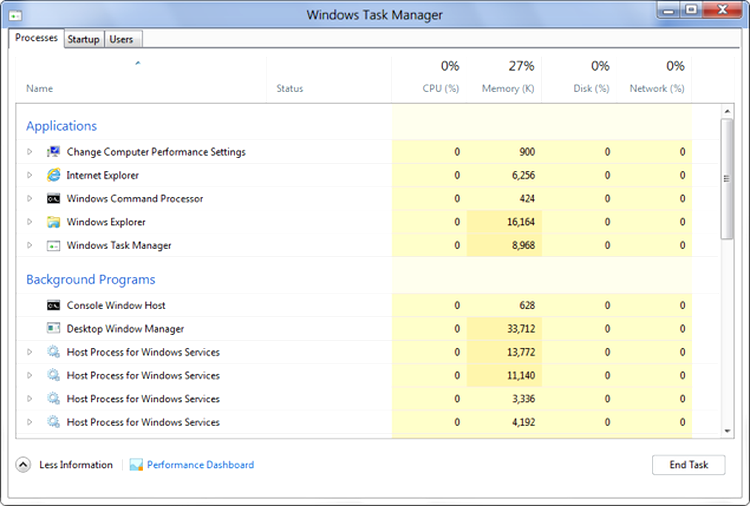Click the scrollbar down arrow
Image resolution: width=750 pixels, height=506 pixels.
click(727, 431)
